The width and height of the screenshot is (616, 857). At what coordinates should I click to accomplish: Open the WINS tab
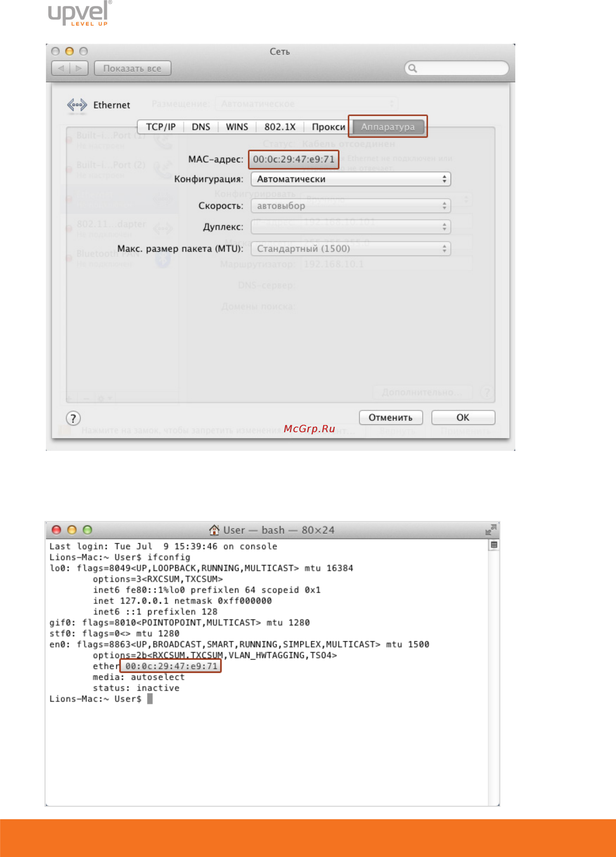pos(237,127)
